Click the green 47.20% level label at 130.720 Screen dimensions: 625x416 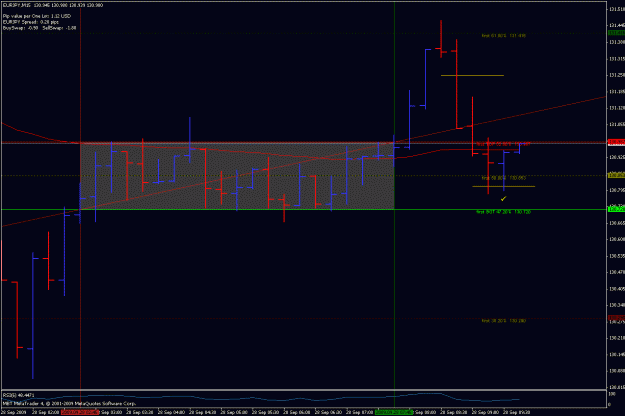click(x=503, y=212)
